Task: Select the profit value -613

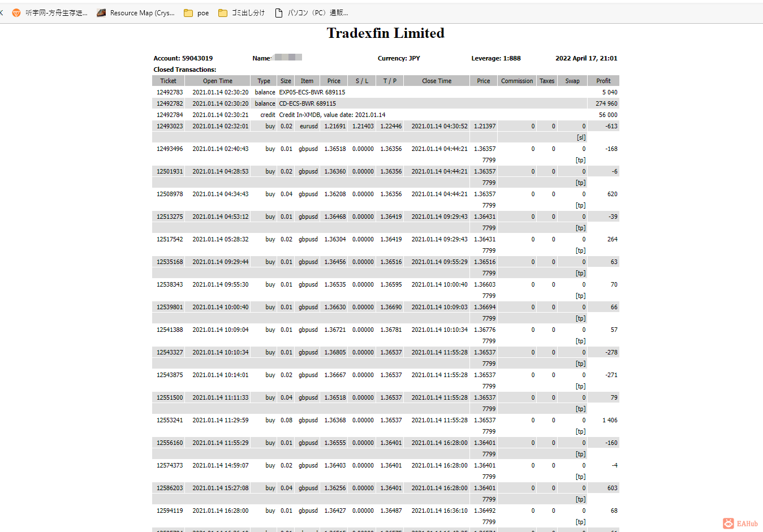Action: 611,126
